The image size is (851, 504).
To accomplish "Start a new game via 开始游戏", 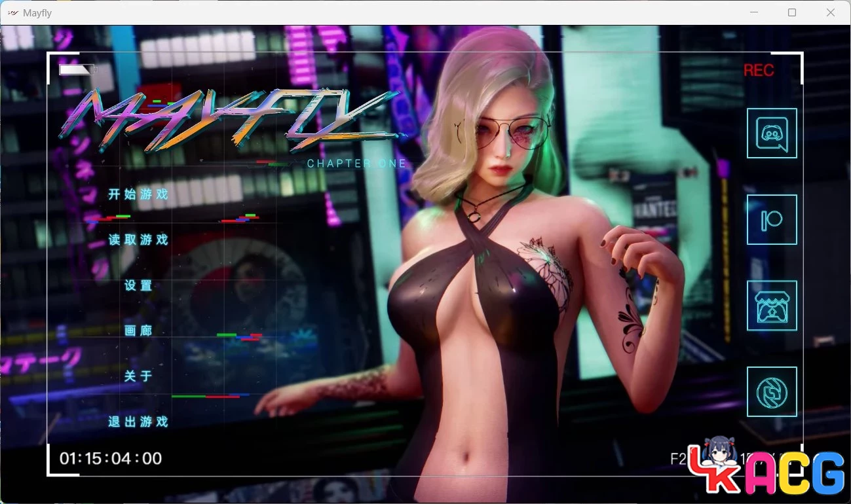I will click(138, 194).
